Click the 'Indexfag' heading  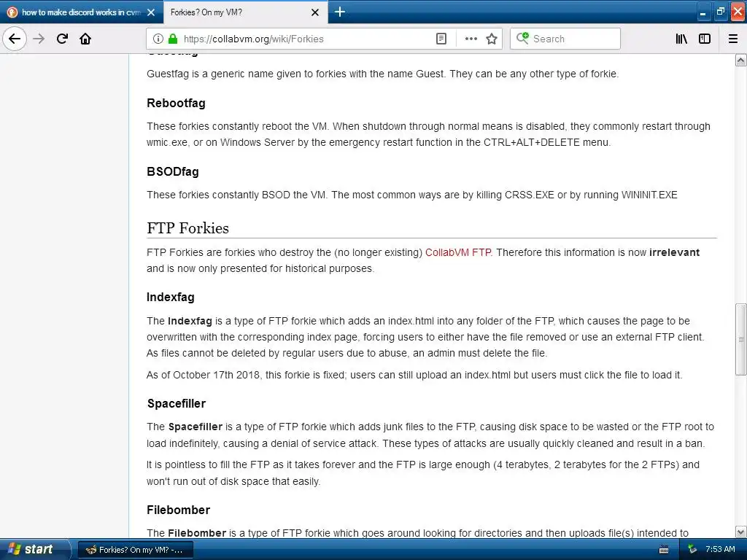tap(171, 297)
